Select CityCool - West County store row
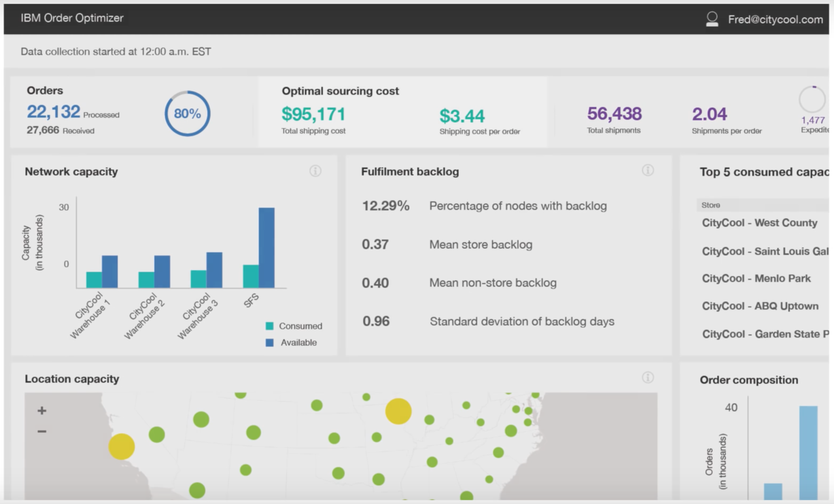The image size is (834, 504). coord(759,223)
